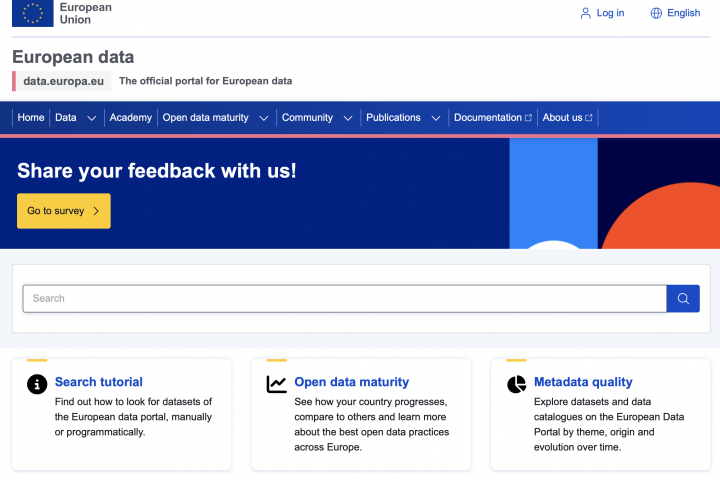
Task: Expand the Publications menu chevron
Action: point(436,118)
